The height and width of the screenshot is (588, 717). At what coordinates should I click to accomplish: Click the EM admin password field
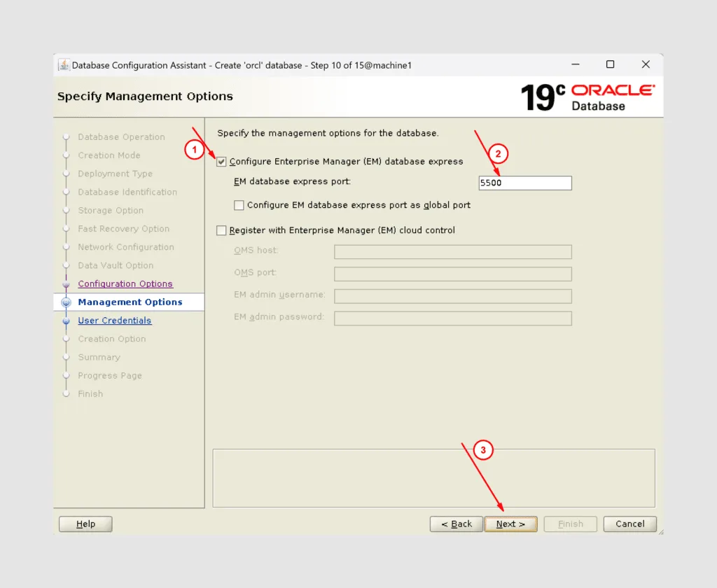point(453,318)
